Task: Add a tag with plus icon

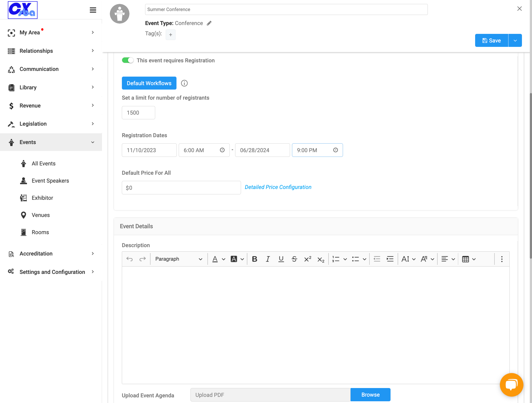Action: [x=171, y=35]
